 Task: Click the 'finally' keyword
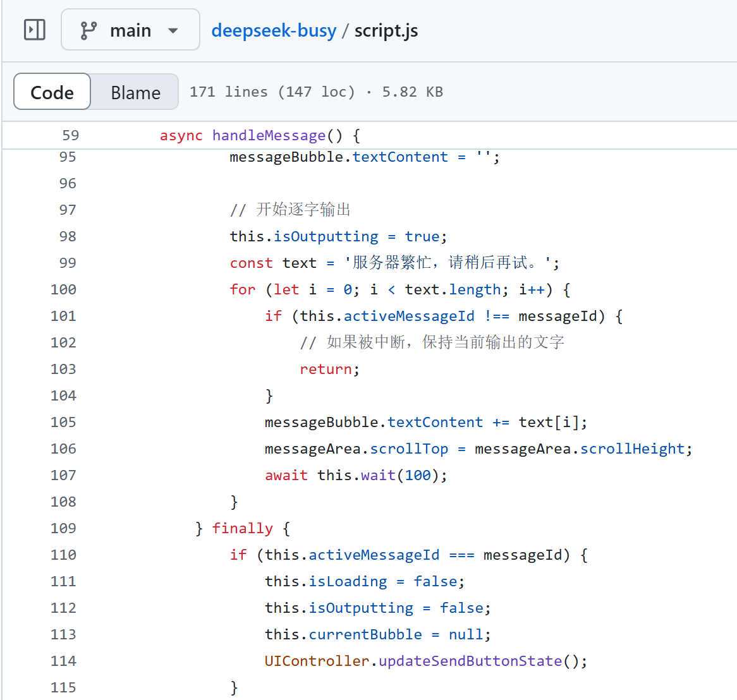click(x=243, y=529)
